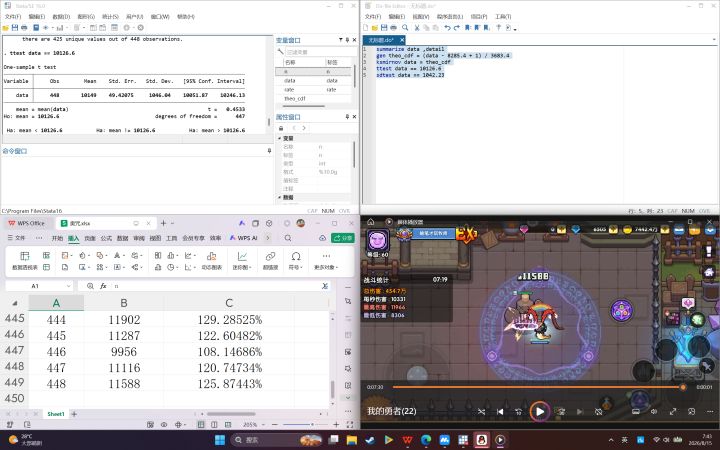Insert a 数据透视表 pivot table
The height and width of the screenshot is (450, 720).
[x=25, y=260]
